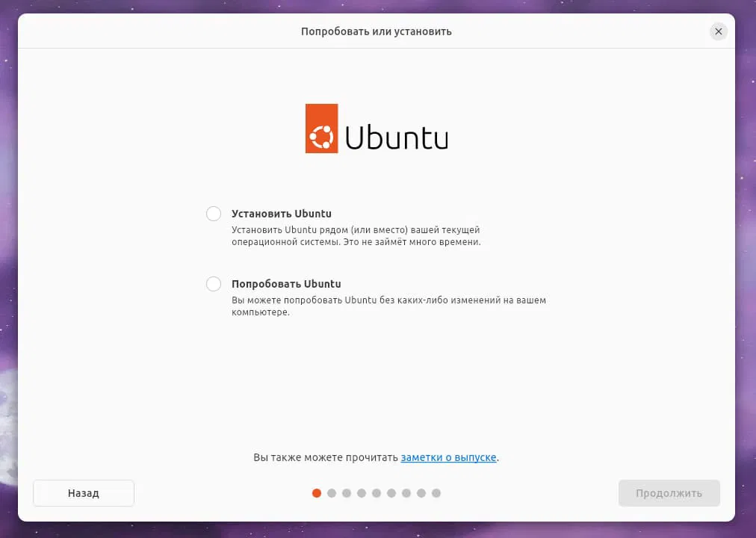Click the fourth page indicator dot

pos(362,493)
